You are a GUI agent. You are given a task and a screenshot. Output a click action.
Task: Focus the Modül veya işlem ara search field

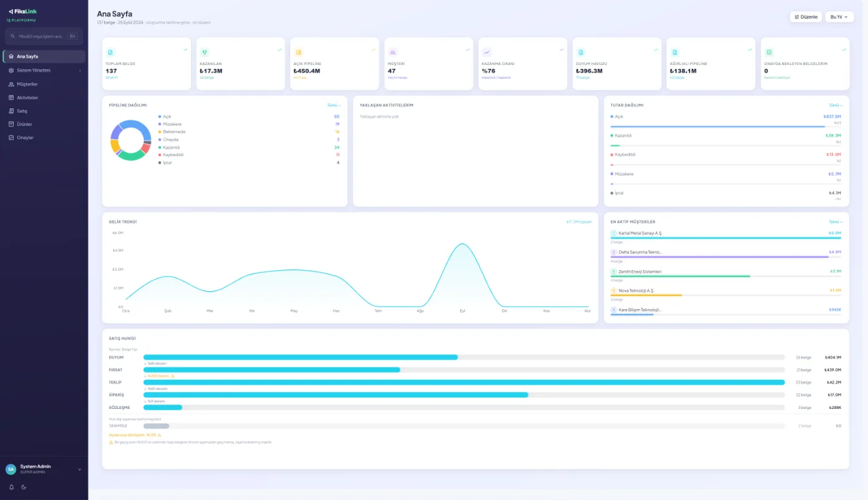(43, 36)
